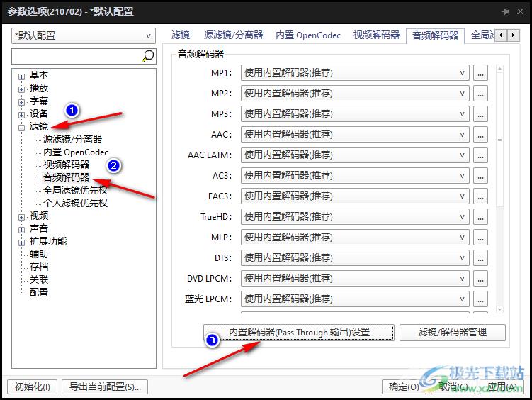The width and height of the screenshot is (532, 400).
Task: Expand the 基本 tree node
Action: click(22, 77)
